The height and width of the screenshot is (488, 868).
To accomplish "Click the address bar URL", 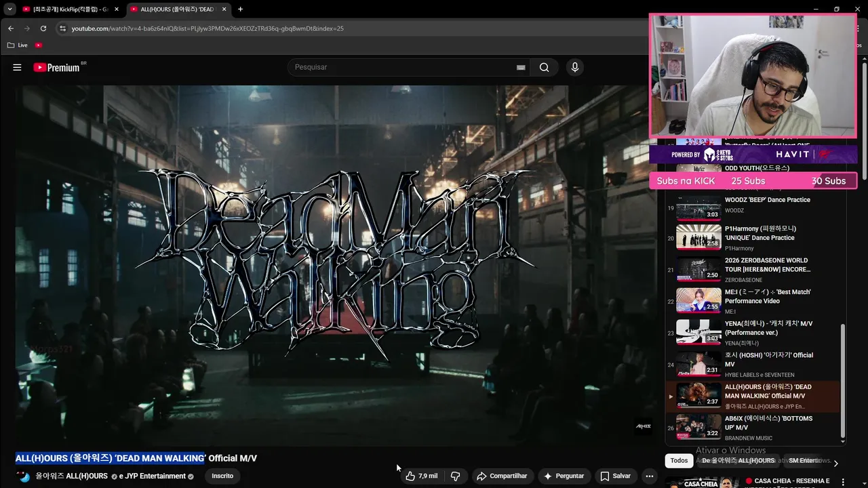I will tap(208, 28).
